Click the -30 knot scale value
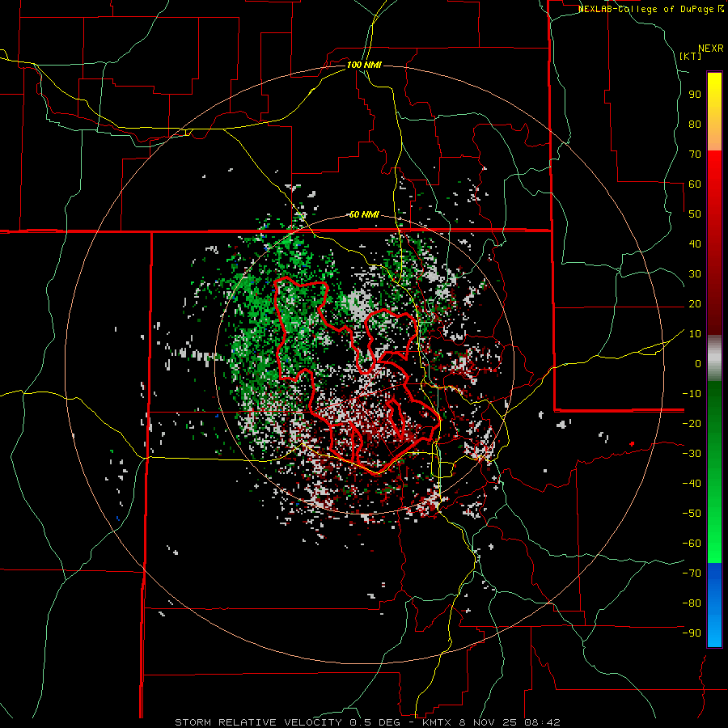Viewport: 728px width, 728px height. (x=692, y=454)
